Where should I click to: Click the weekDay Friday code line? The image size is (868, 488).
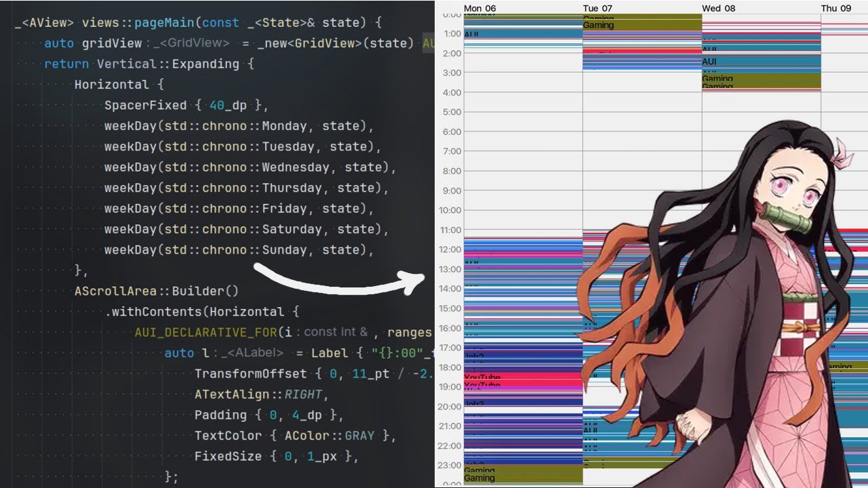click(x=239, y=209)
